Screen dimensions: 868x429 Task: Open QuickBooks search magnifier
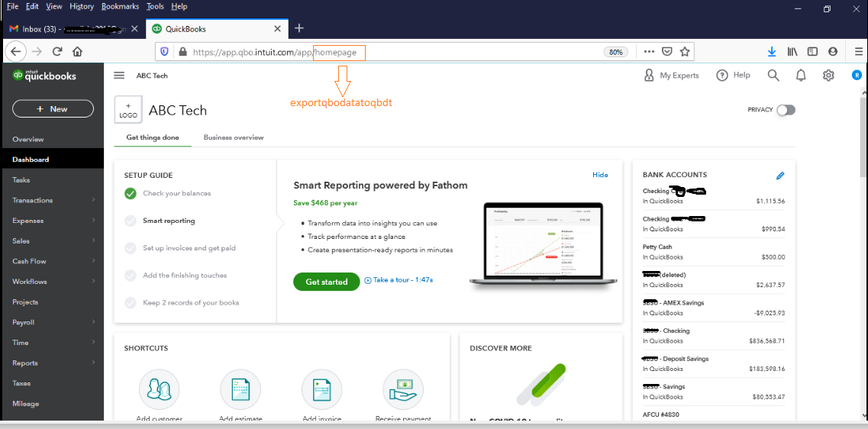pyautogui.click(x=773, y=76)
